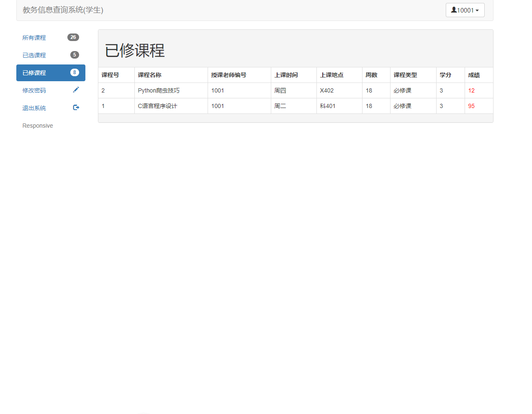Viewport: 532px width, 414px height.
Task: Click the pencil icon beside 修改密码
Action: [76, 89]
